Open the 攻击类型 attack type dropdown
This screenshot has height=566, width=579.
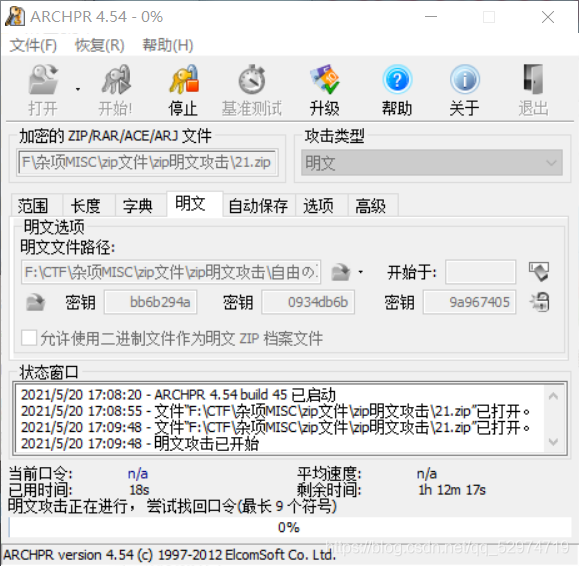432,162
